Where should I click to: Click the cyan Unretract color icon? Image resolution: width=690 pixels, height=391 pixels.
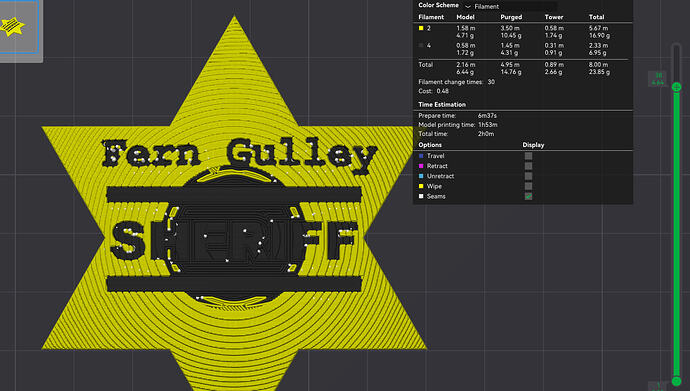point(421,176)
